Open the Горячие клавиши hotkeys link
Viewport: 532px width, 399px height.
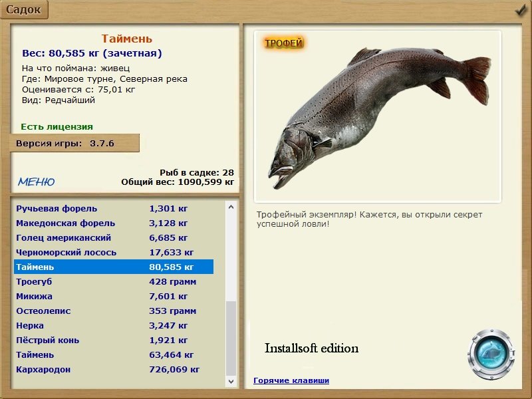(x=291, y=380)
